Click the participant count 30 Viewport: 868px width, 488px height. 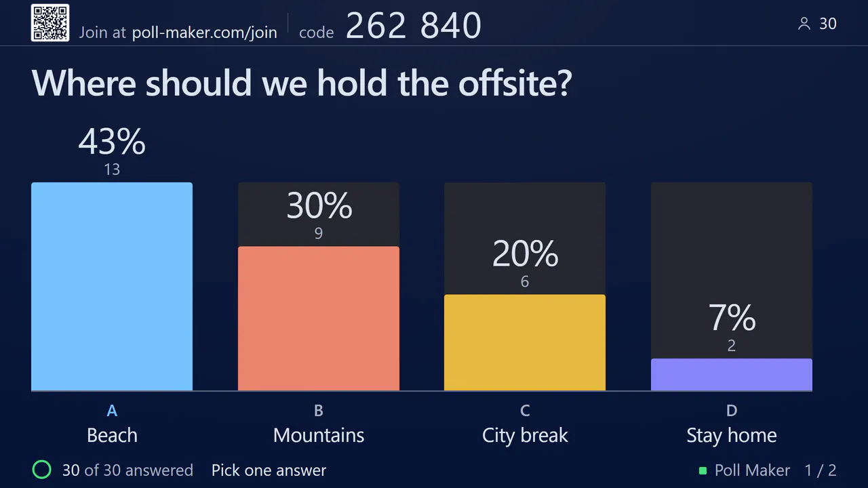coord(828,24)
